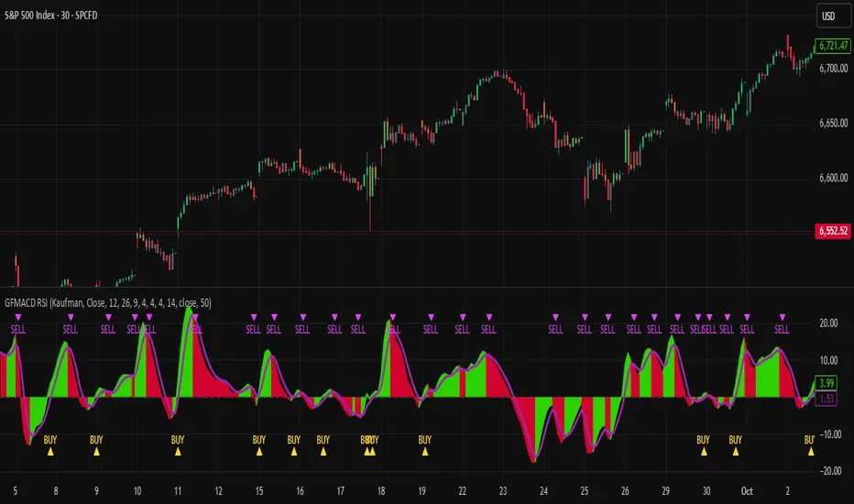Select the rightmost SELL signal near date 2
The width and height of the screenshot is (854, 504).
tap(783, 323)
